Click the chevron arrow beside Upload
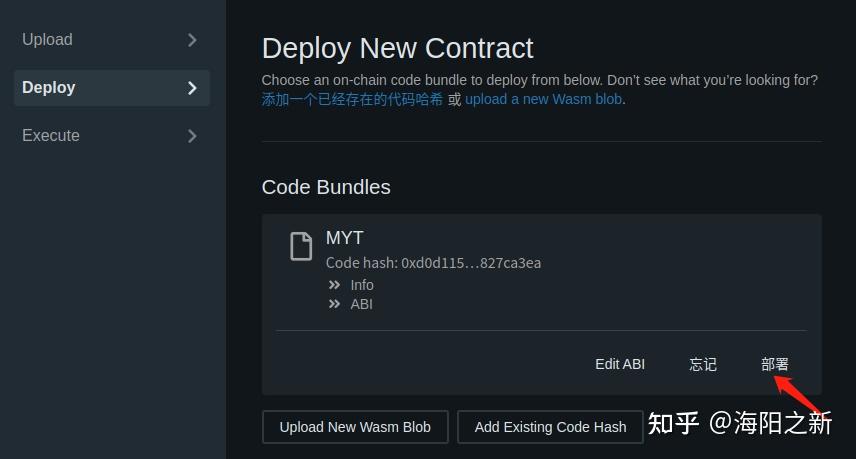 coord(192,40)
